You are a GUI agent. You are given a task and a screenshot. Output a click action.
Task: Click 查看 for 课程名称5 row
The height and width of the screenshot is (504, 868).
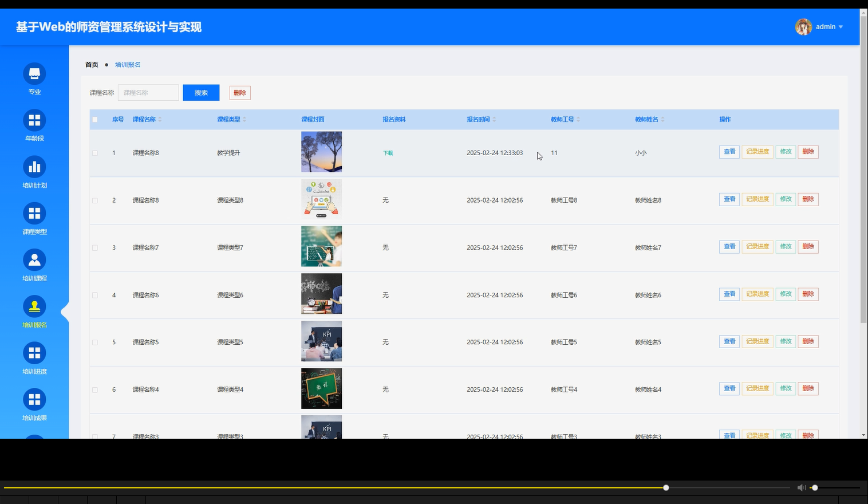click(x=729, y=341)
